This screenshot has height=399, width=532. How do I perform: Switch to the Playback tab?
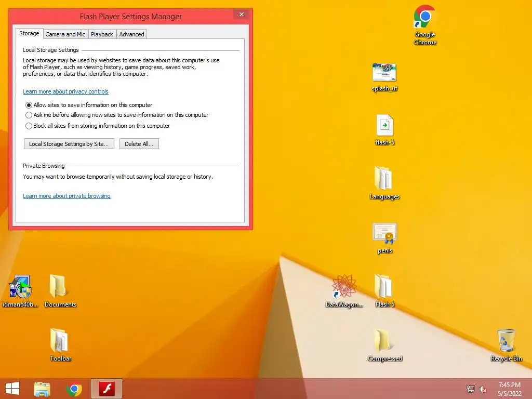point(102,34)
